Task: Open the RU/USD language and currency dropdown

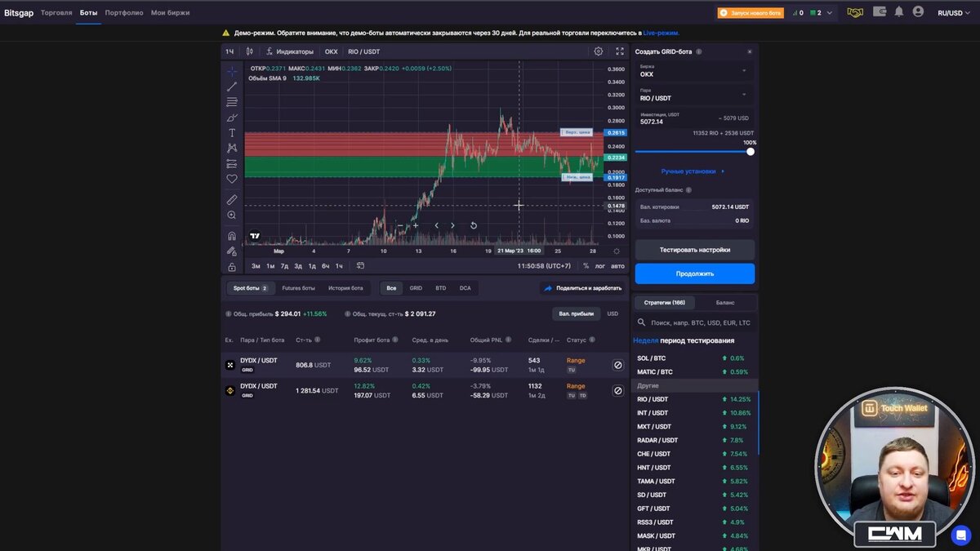Action: (x=953, y=13)
